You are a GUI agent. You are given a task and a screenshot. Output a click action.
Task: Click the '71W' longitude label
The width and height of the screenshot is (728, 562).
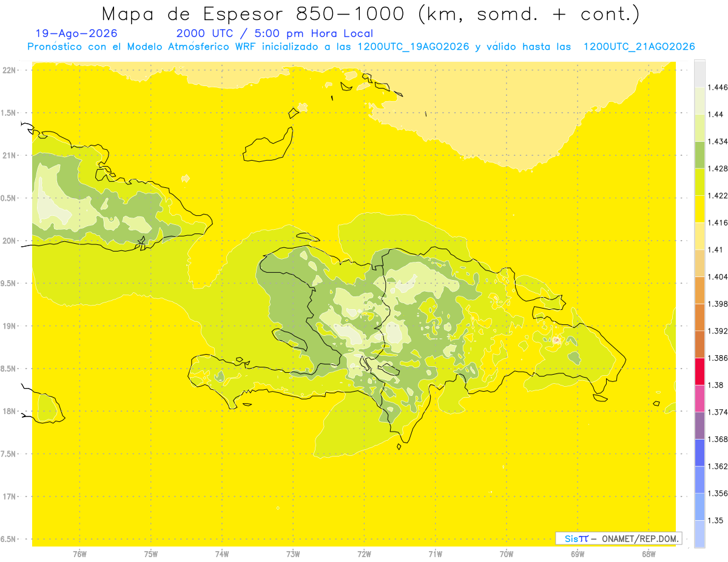[x=435, y=554]
